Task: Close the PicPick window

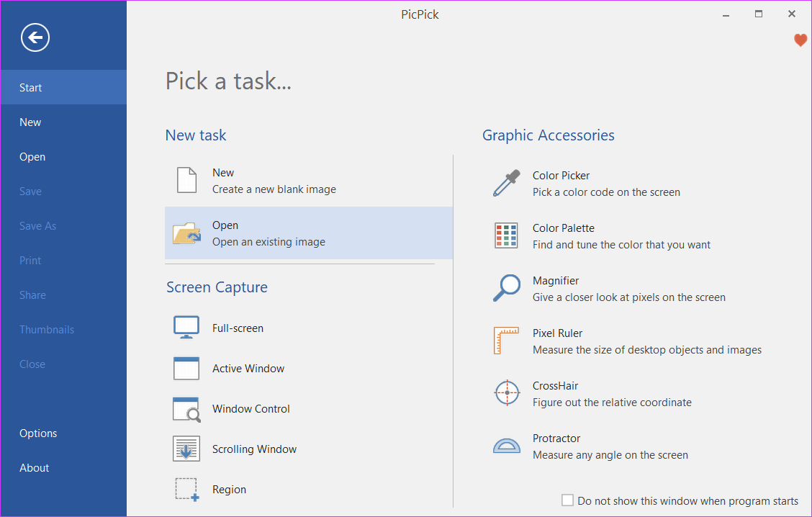Action: (x=791, y=14)
